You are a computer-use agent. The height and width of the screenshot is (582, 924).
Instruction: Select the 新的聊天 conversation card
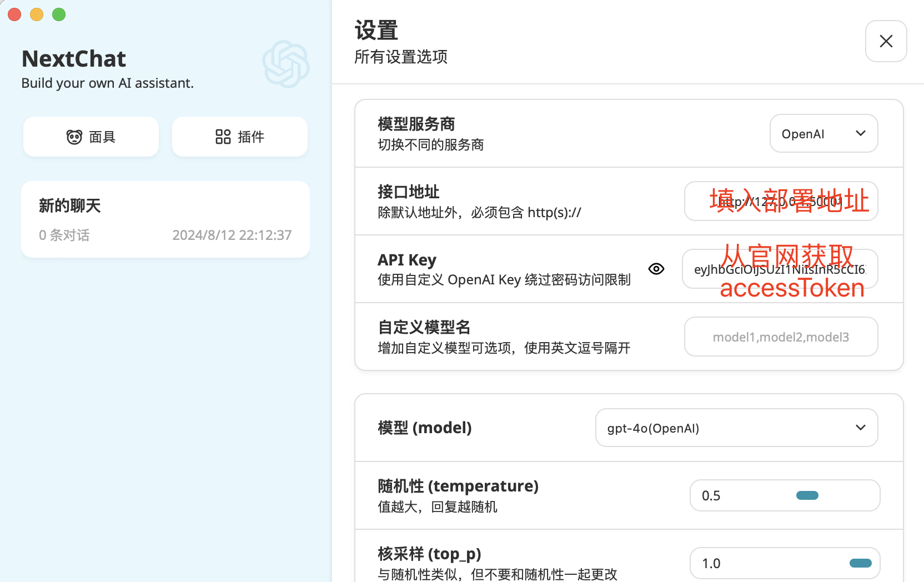165,219
